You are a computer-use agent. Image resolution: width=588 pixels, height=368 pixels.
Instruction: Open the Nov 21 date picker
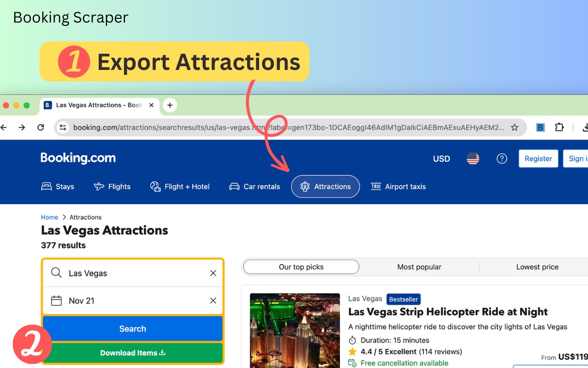pyautogui.click(x=133, y=301)
